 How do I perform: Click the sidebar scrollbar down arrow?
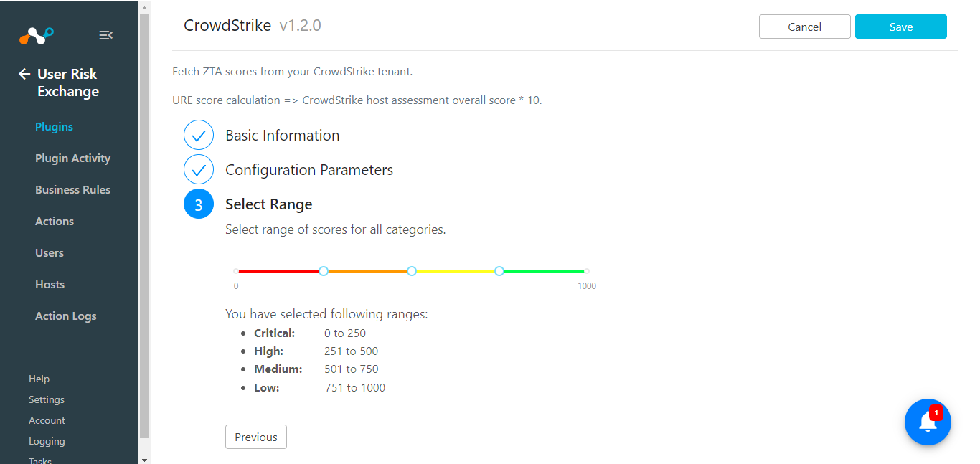tap(144, 459)
